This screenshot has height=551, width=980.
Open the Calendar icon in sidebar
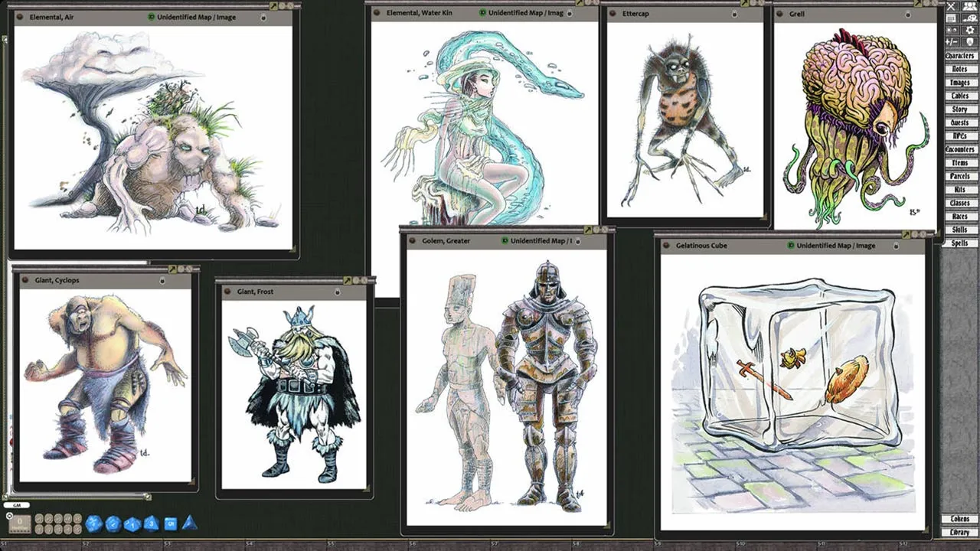[951, 18]
